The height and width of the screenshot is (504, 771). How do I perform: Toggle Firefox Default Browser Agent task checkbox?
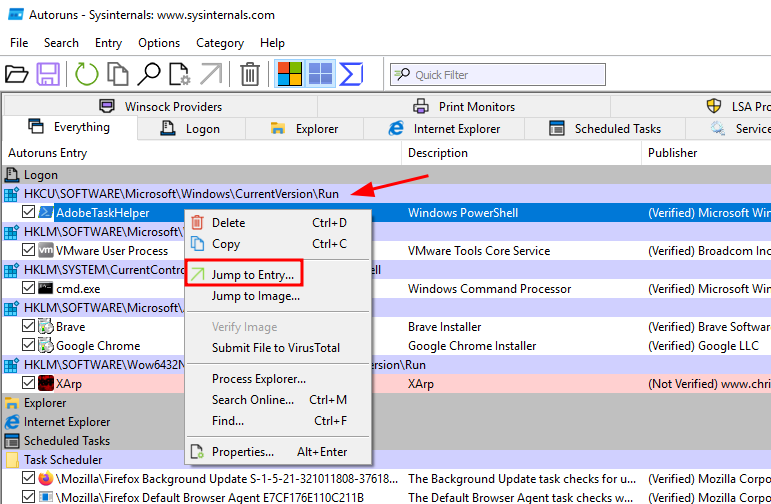tap(29, 497)
